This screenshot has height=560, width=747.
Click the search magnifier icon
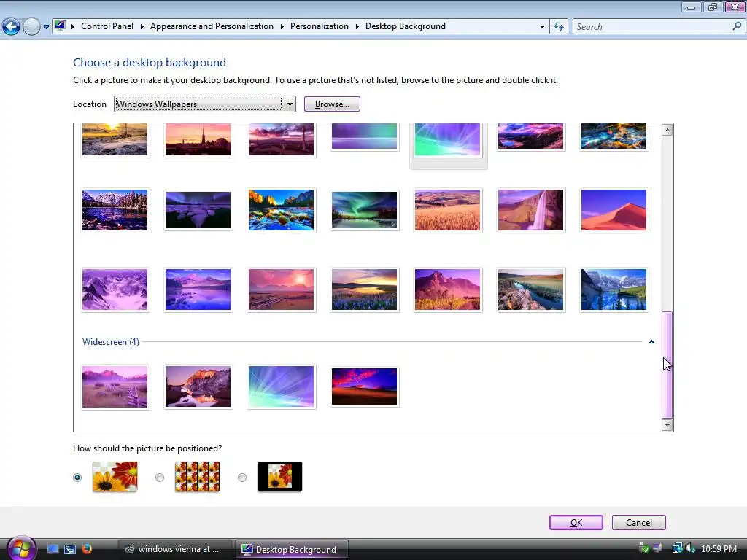tap(737, 26)
